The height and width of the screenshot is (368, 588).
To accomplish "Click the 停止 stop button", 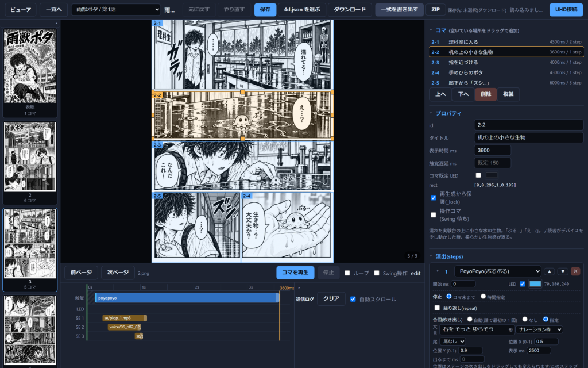I will pos(328,273).
